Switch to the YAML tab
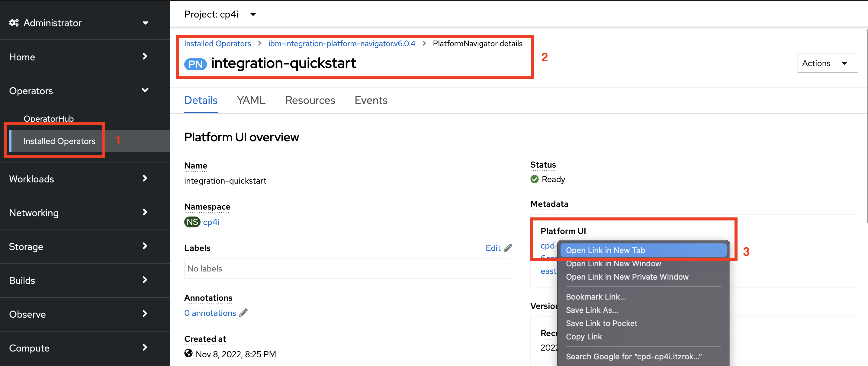The height and width of the screenshot is (366, 868). (251, 101)
